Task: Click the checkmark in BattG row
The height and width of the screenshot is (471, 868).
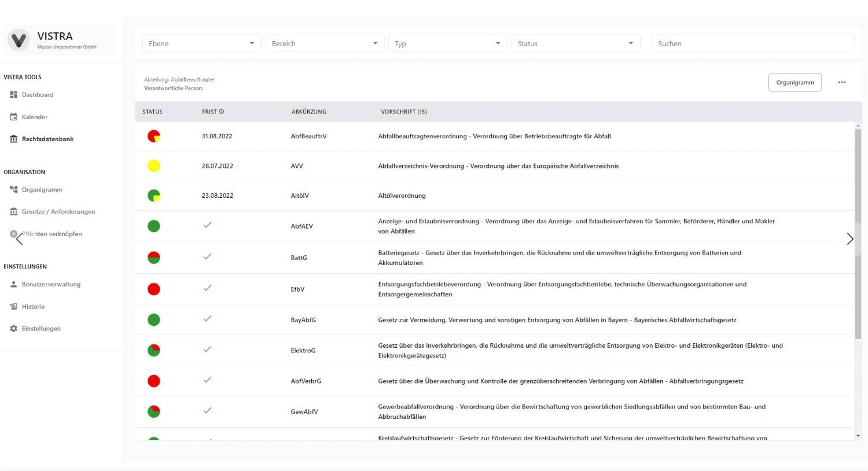Action: 207,256
